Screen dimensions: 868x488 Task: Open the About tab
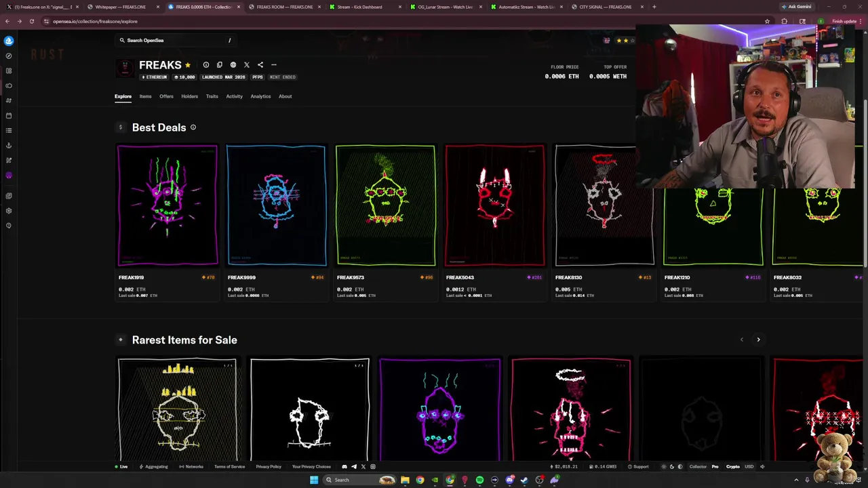[x=285, y=96]
